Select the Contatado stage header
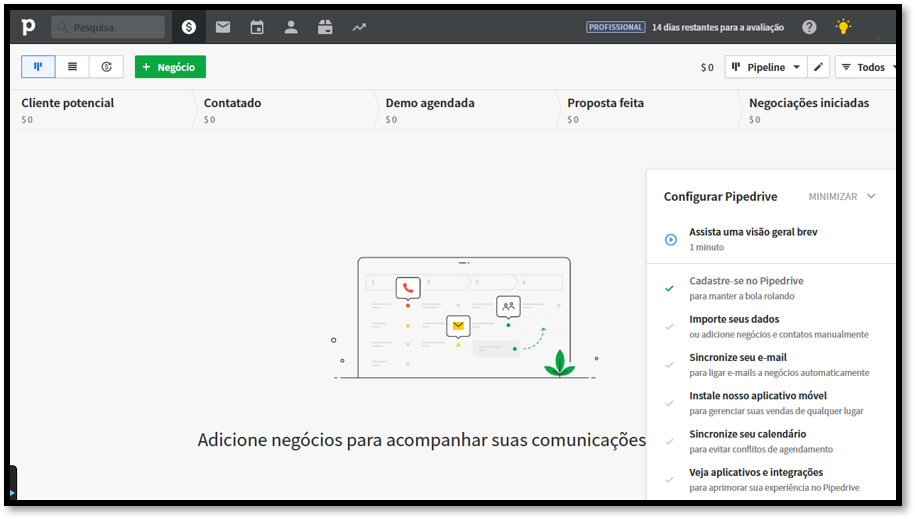 pos(232,103)
